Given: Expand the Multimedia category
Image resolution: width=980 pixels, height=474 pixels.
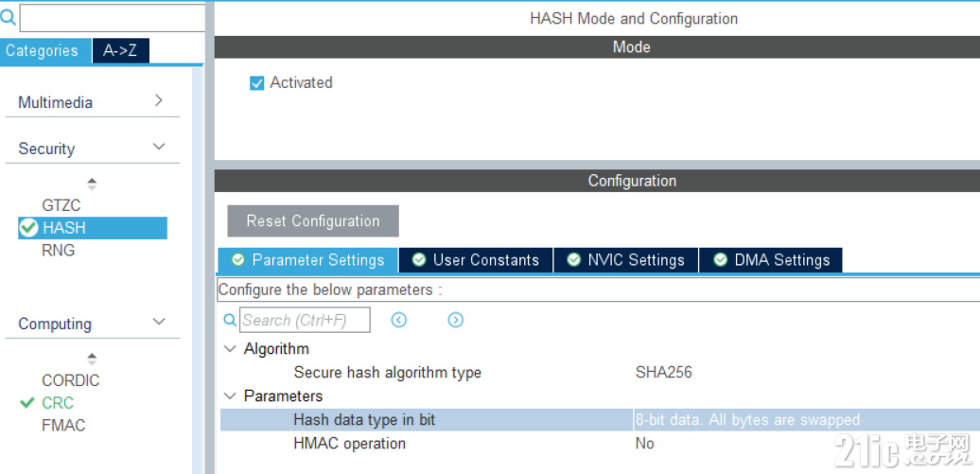Looking at the screenshot, I should pos(159,100).
